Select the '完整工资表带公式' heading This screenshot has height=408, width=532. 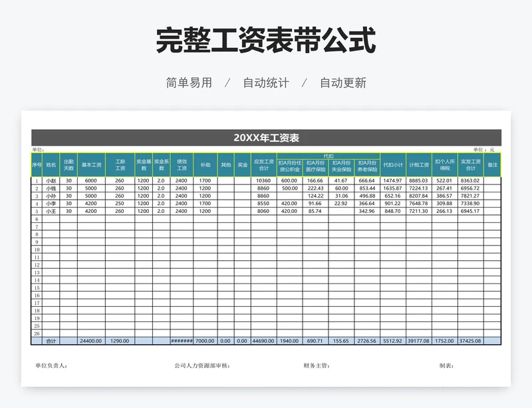point(265,41)
